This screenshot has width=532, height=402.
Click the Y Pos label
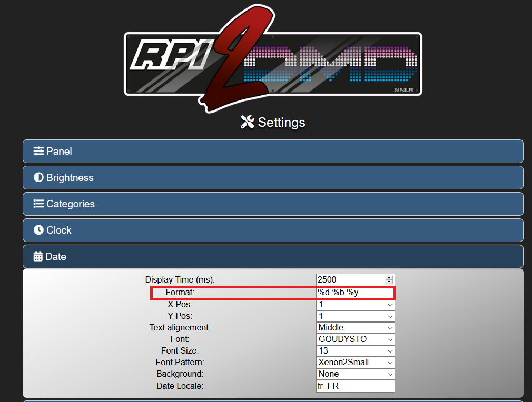point(180,316)
